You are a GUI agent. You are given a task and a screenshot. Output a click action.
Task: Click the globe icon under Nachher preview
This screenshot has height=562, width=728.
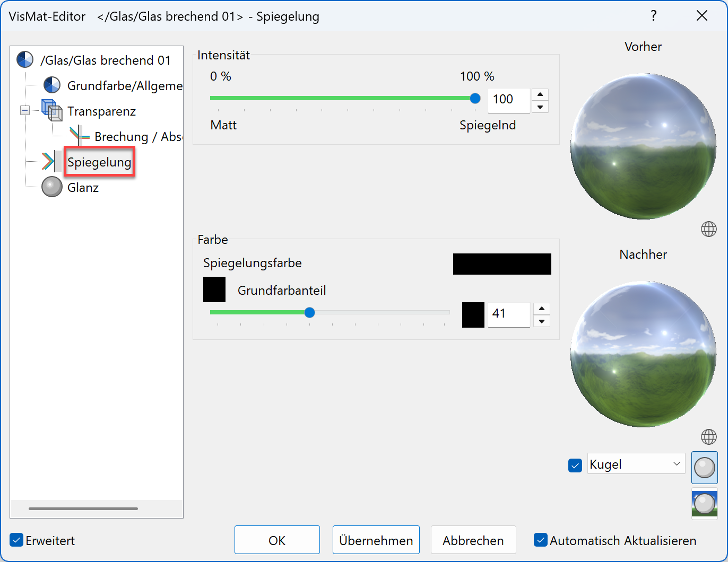[708, 437]
